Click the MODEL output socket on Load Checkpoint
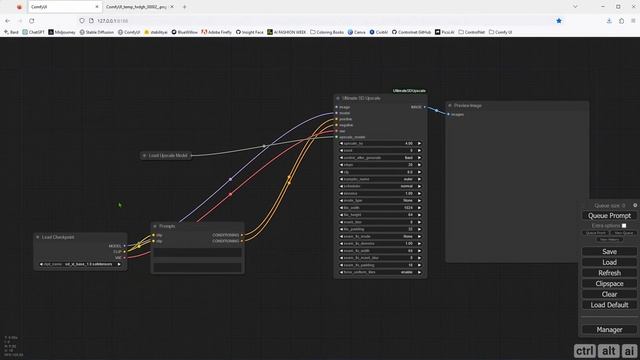Image resolution: width=640 pixels, height=360 pixels. (124, 246)
